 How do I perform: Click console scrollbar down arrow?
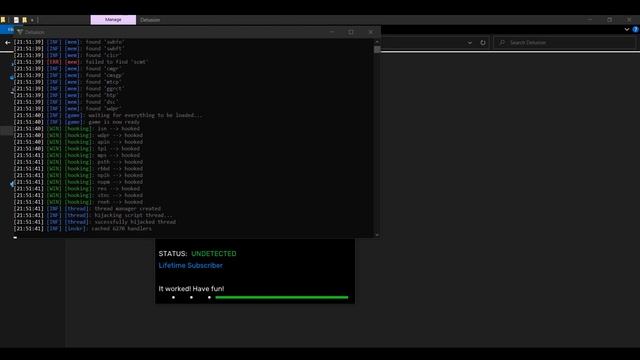click(x=377, y=235)
